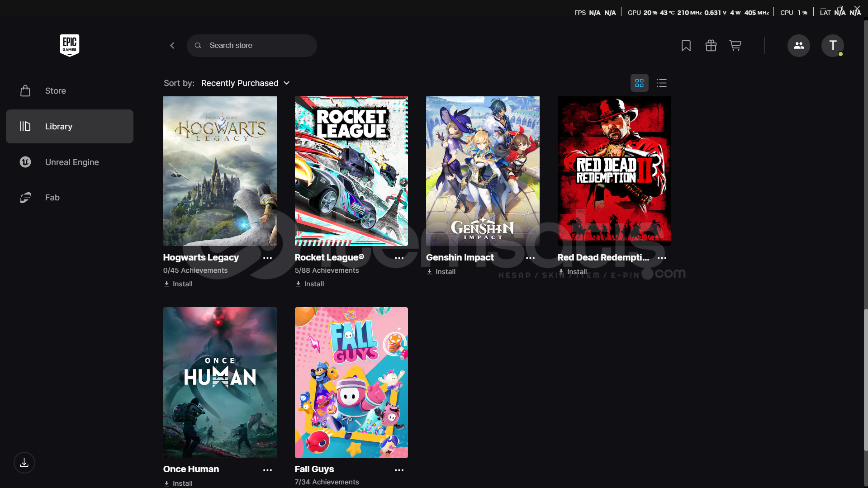Expand the Recently Purchased sort dropdown

coord(246,83)
